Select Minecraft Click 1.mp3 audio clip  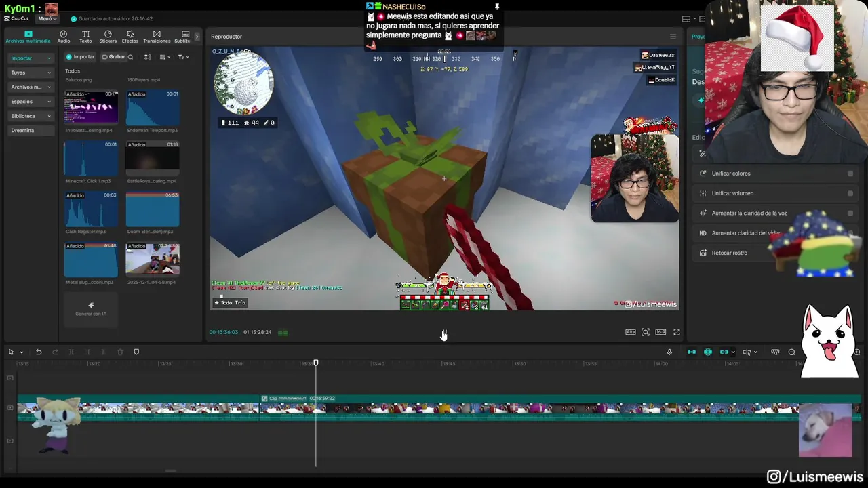pos(91,159)
